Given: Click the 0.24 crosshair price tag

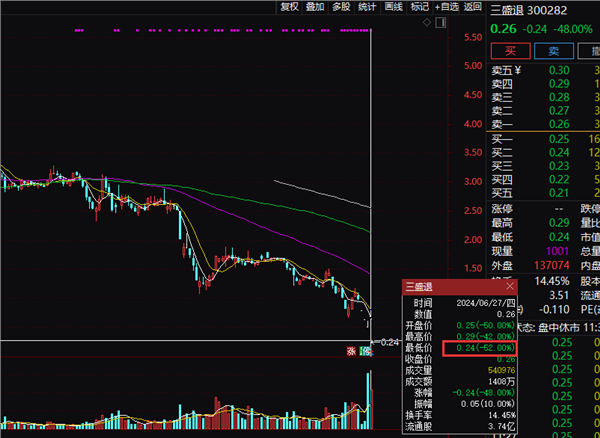Looking at the screenshot, I should click(x=389, y=342).
